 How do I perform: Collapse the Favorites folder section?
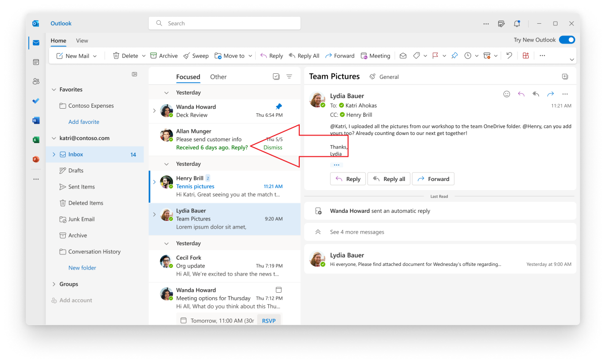(54, 89)
